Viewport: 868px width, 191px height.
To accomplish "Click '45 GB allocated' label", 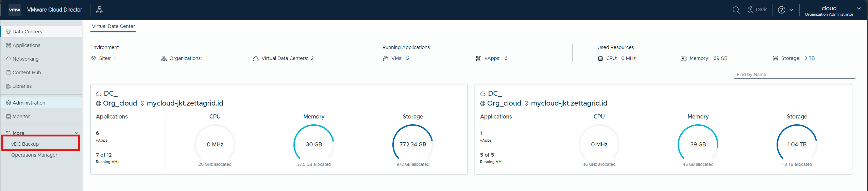I will tap(698, 164).
